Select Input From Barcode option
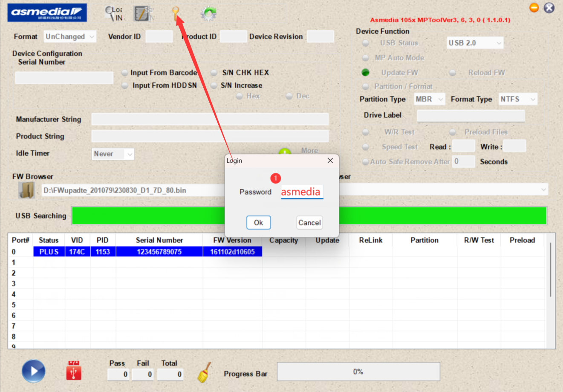The width and height of the screenshot is (563, 392). (124, 73)
